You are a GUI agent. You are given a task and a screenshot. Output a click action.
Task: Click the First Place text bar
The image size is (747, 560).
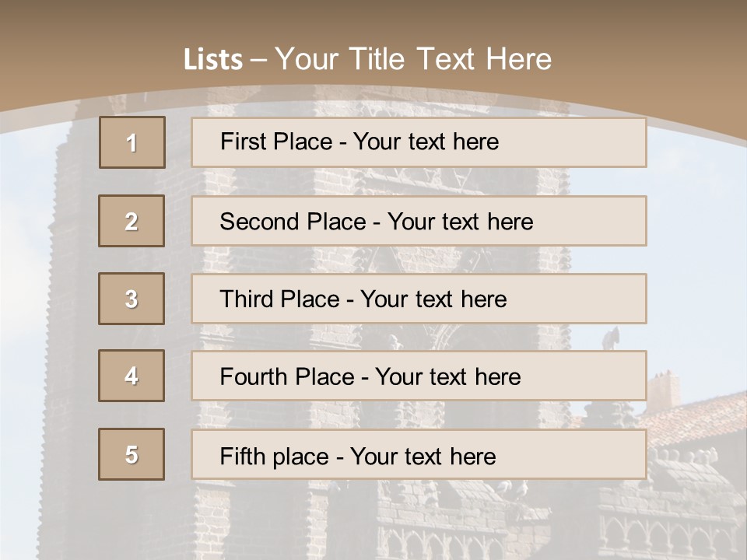point(419,142)
